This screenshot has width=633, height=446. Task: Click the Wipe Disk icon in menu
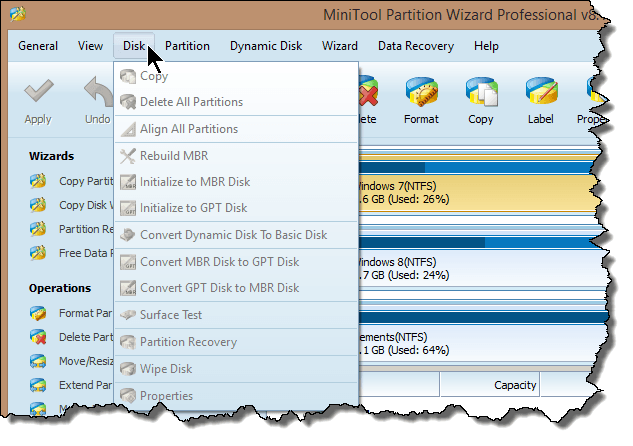click(x=128, y=369)
